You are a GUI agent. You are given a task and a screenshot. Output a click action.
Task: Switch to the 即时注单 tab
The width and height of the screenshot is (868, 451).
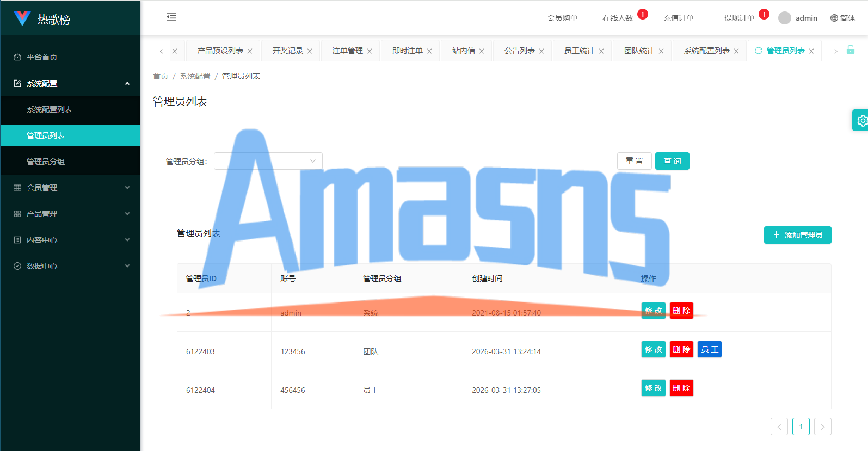click(x=407, y=51)
